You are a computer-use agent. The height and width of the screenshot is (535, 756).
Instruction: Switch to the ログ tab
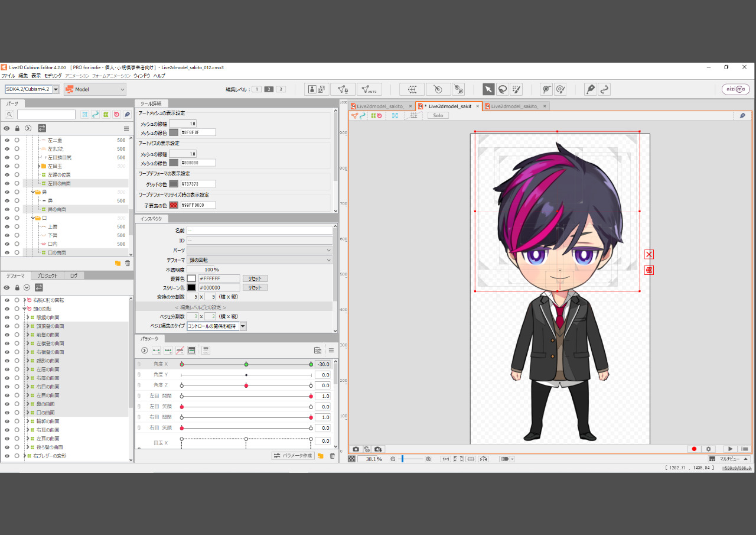pos(74,275)
